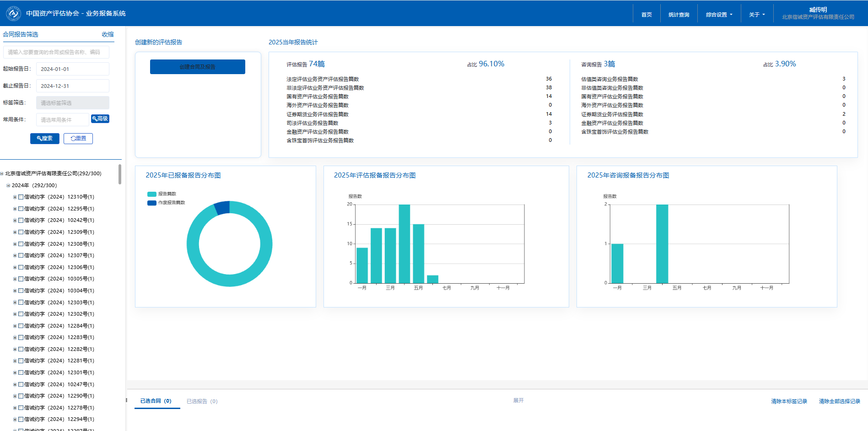The image size is (868, 431).
Task: Open the 常用条件 selection box
Action: click(x=62, y=120)
